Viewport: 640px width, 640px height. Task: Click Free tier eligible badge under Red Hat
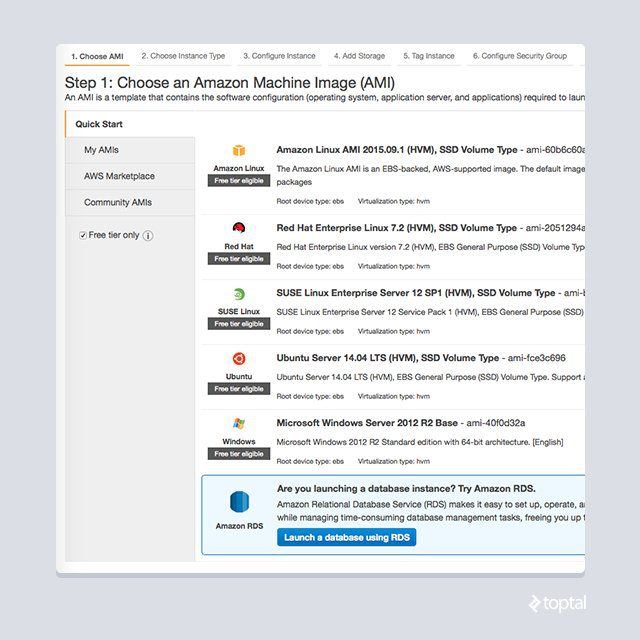click(239, 259)
